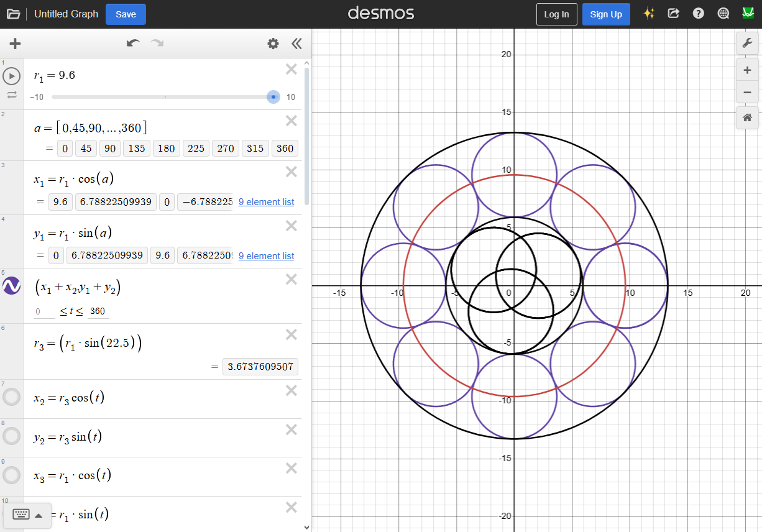Open y1's 9 element list link

(x=266, y=256)
